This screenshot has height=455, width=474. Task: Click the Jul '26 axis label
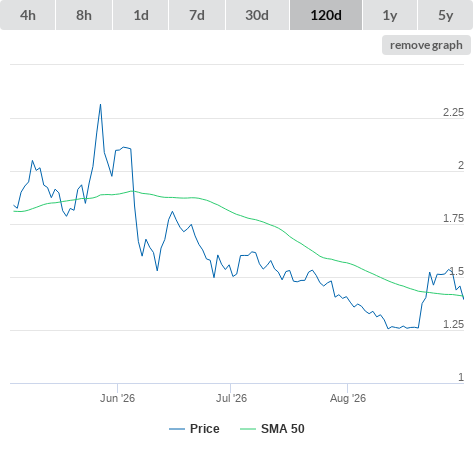(231, 398)
